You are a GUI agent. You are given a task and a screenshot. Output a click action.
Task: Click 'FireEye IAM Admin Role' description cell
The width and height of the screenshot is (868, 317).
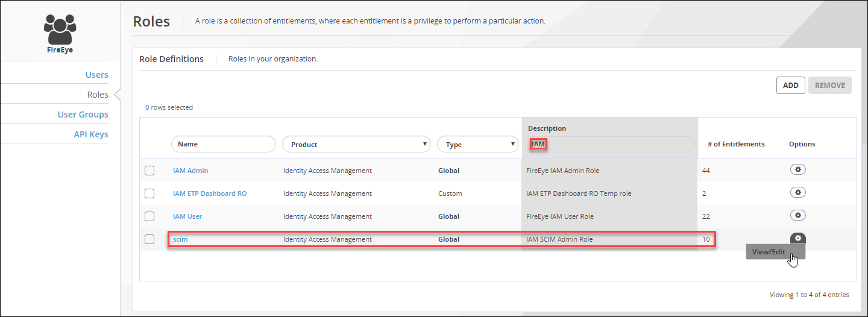click(x=563, y=171)
